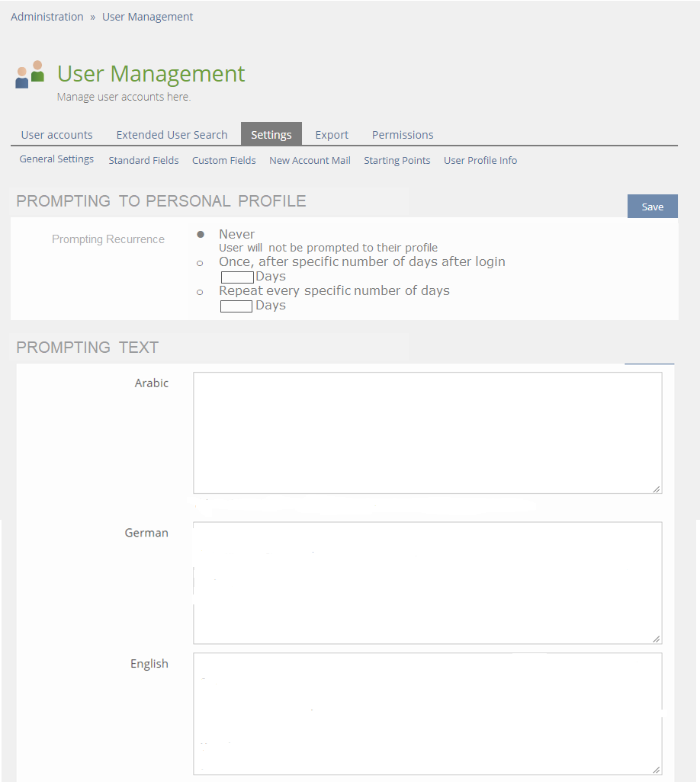700x782 pixels.
Task: Select Once after specific days radio option
Action: click(x=200, y=263)
